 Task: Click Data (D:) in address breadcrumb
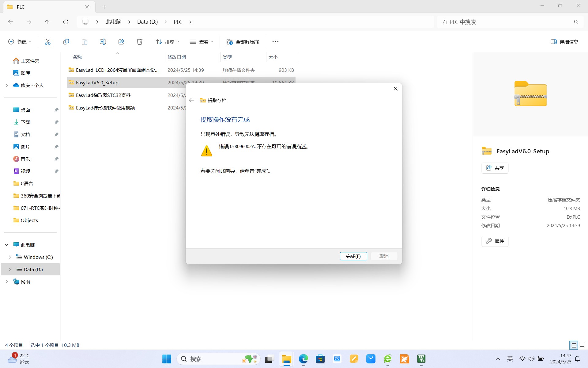point(147,22)
